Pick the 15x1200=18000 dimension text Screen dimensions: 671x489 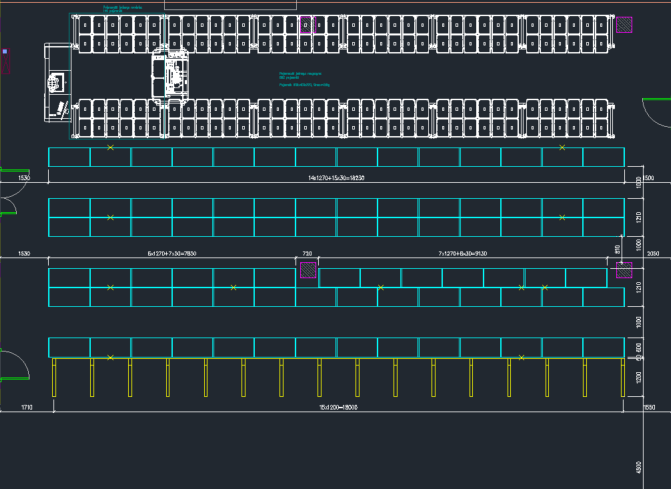(x=336, y=407)
